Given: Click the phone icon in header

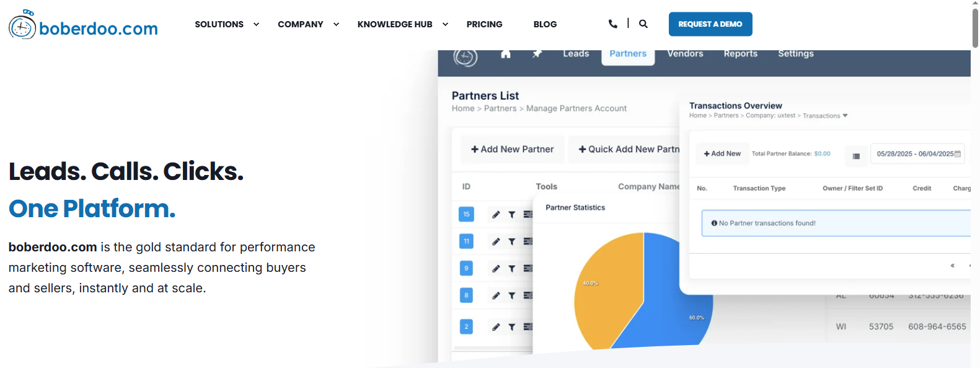Looking at the screenshot, I should pyautogui.click(x=613, y=24).
